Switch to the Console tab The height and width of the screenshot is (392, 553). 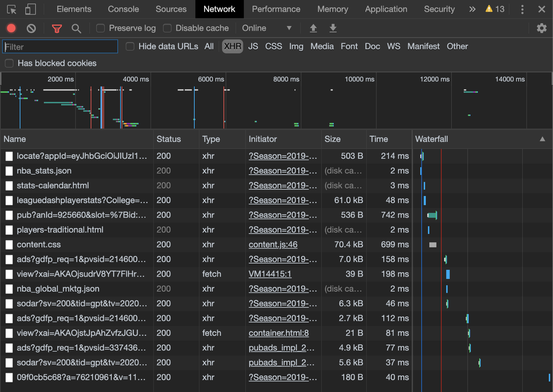point(123,9)
